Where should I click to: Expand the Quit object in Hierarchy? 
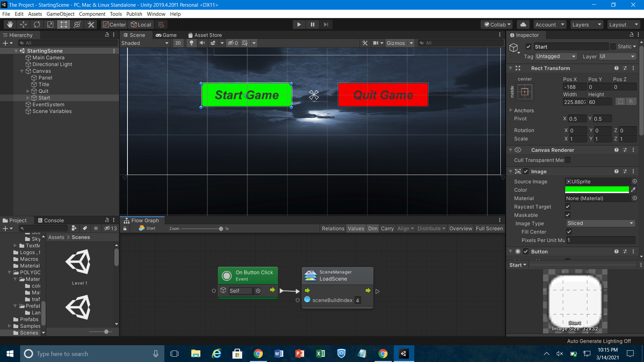tap(28, 91)
